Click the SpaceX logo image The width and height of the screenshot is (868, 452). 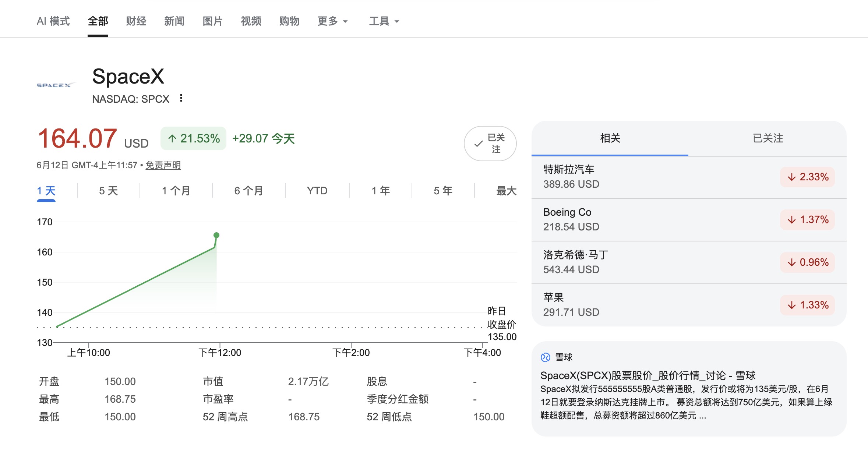(x=56, y=85)
